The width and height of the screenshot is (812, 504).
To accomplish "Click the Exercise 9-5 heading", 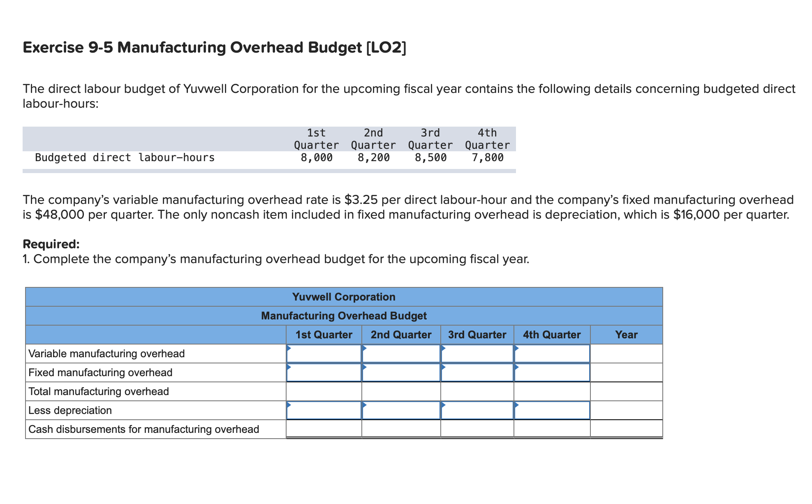I will [215, 48].
